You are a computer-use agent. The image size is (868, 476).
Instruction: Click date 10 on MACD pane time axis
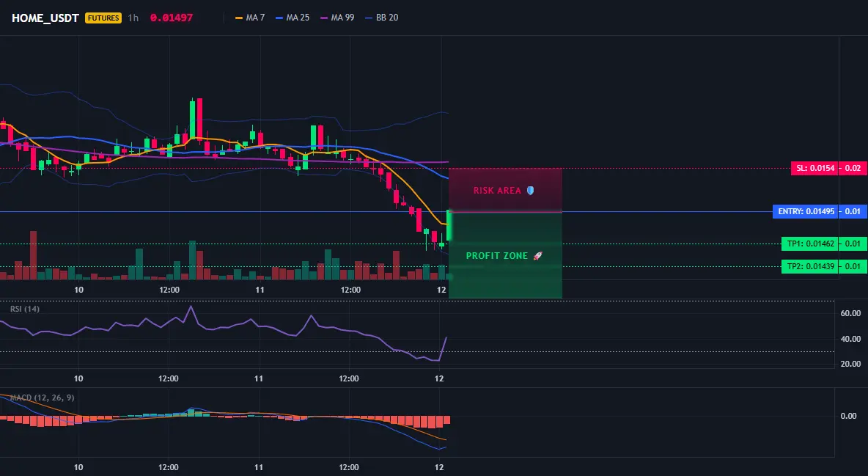click(78, 467)
